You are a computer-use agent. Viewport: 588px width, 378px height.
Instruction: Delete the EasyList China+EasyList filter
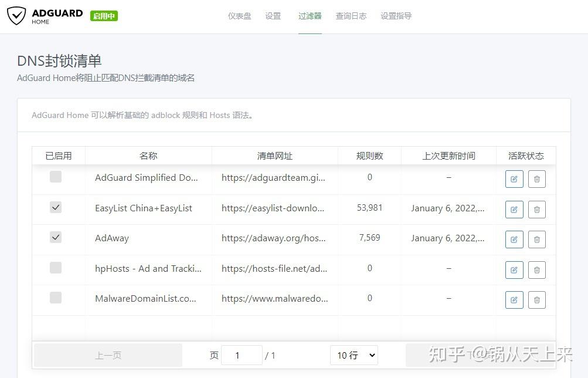(536, 210)
